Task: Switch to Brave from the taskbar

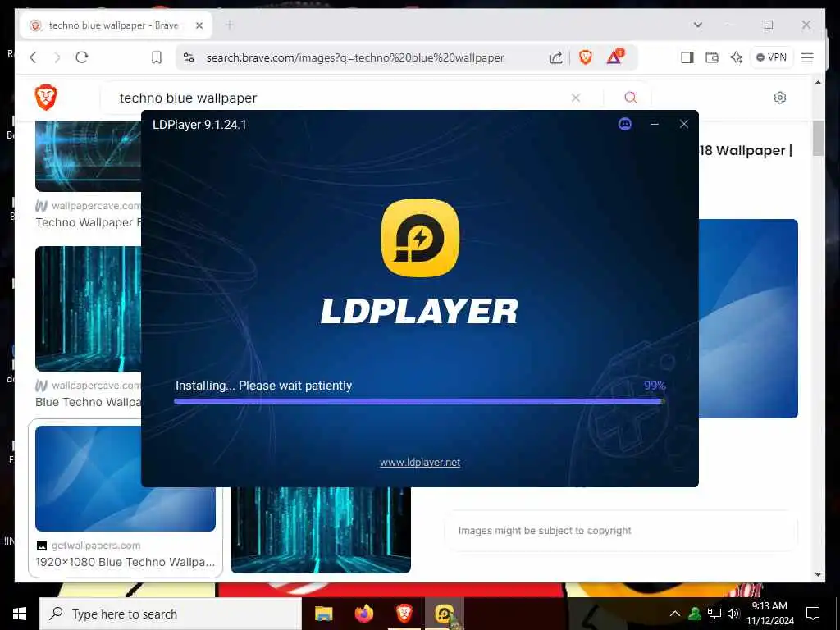Action: tap(404, 614)
